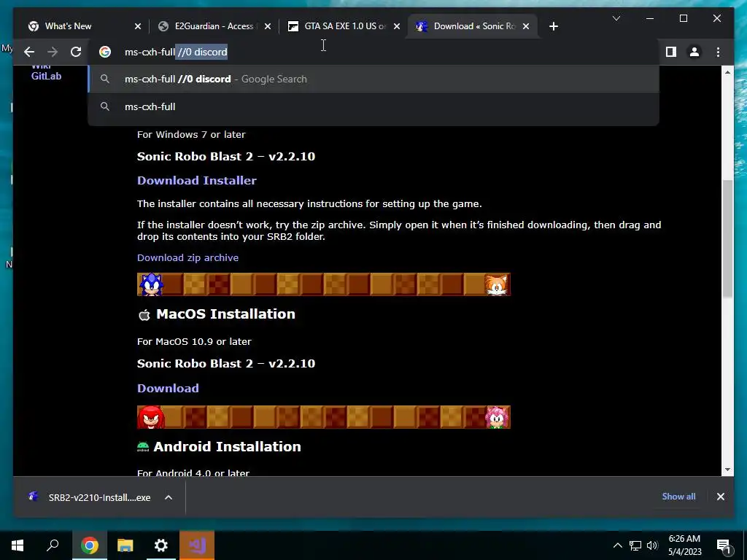Image resolution: width=747 pixels, height=560 pixels.
Task: Click the page's vertical scrollbar thumb
Action: (727, 239)
